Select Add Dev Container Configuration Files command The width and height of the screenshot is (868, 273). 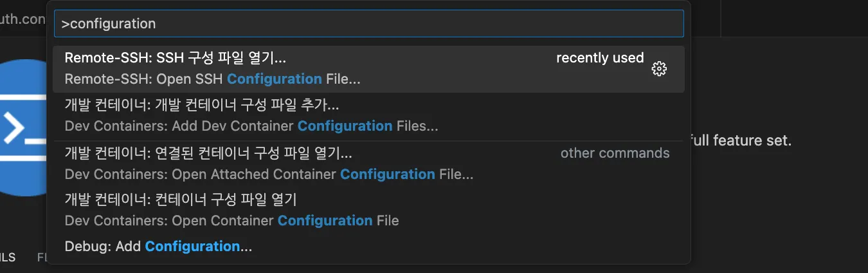[x=251, y=126]
